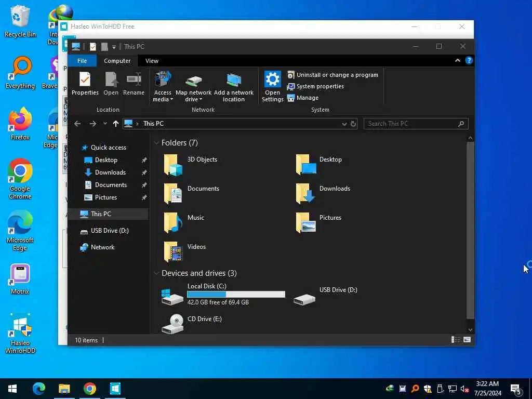This screenshot has width=532, height=399.
Task: Select the Pictures folder in Folders
Action: pyautogui.click(x=319, y=223)
